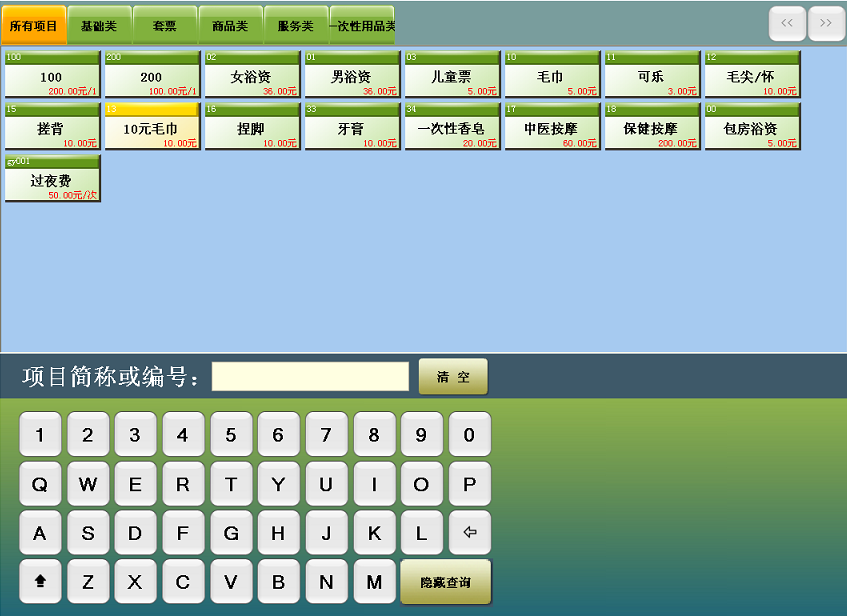The height and width of the screenshot is (616, 847).
Task: Open the 服务类 tab
Action: point(296,26)
